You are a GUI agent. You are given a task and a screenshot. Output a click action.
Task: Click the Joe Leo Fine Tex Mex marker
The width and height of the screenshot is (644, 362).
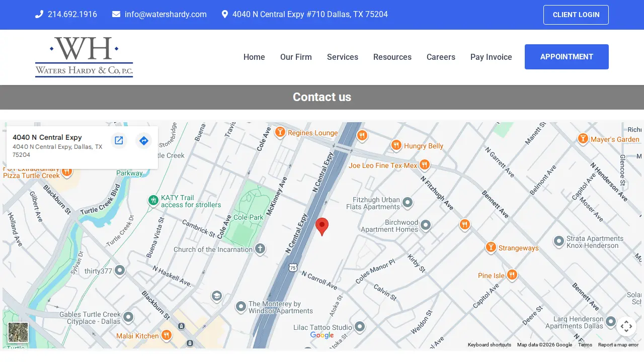pyautogui.click(x=425, y=164)
